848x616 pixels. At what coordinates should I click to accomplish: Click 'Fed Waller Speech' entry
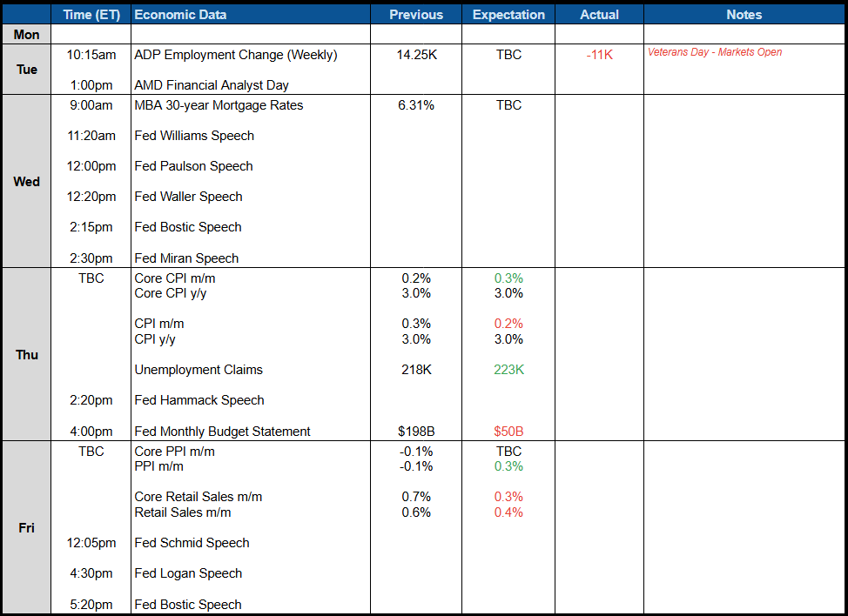tap(188, 196)
